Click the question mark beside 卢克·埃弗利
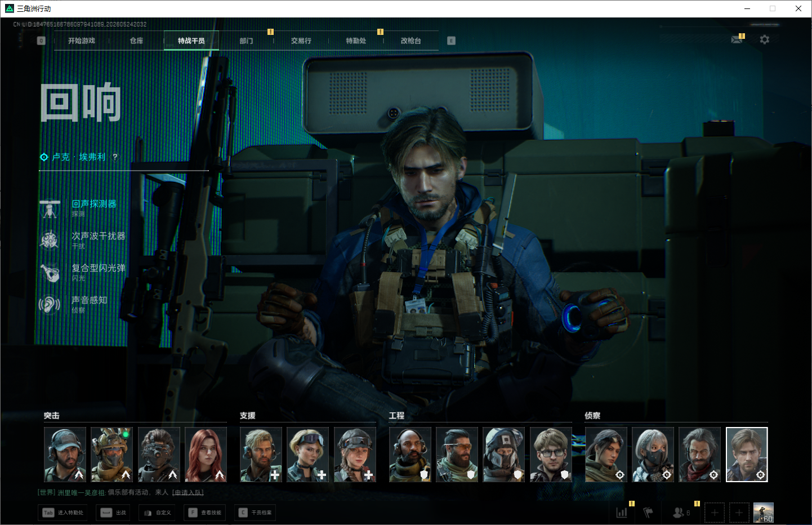812x525 pixels. (115, 157)
